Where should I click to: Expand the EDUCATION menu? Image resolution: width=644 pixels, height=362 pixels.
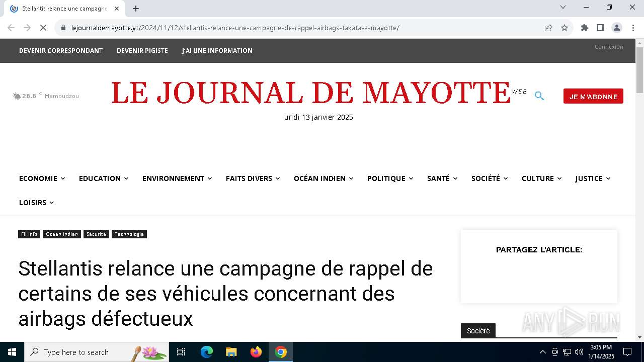(103, 178)
